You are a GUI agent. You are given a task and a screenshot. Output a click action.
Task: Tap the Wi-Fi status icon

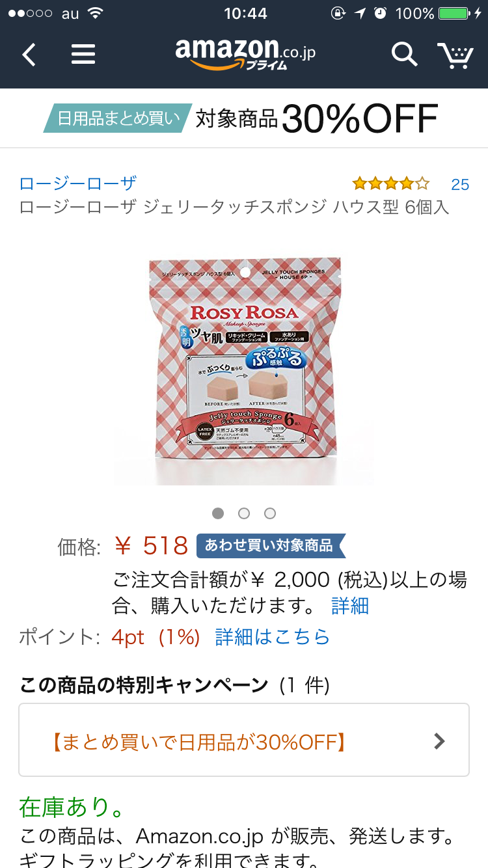pyautogui.click(x=96, y=13)
